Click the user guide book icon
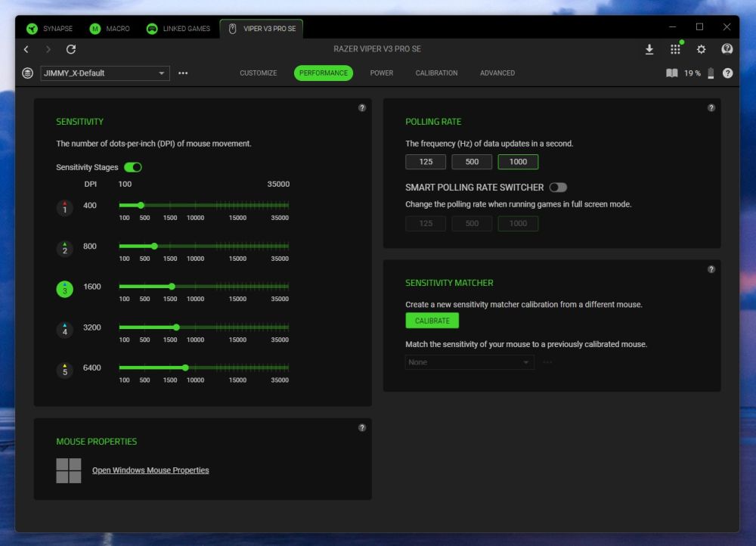Viewport: 756px width, 546px height. [x=671, y=73]
